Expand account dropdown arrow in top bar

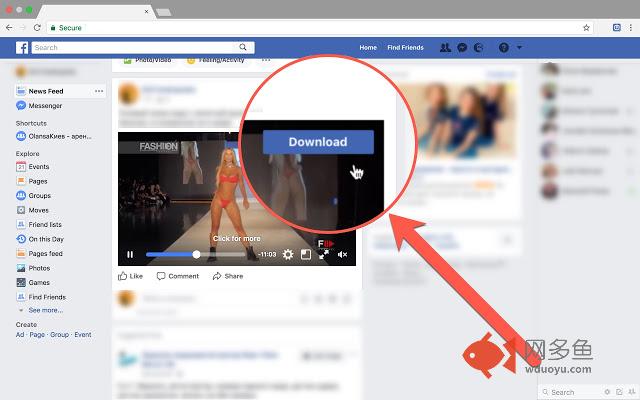(x=519, y=47)
